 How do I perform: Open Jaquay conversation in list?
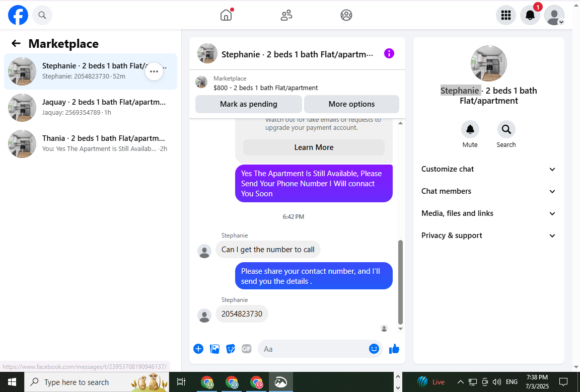tap(91, 108)
